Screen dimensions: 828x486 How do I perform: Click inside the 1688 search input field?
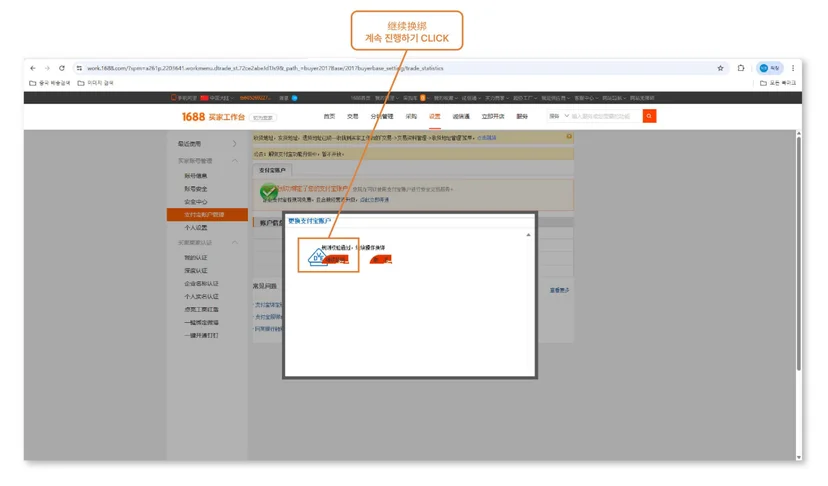[x=605, y=116]
